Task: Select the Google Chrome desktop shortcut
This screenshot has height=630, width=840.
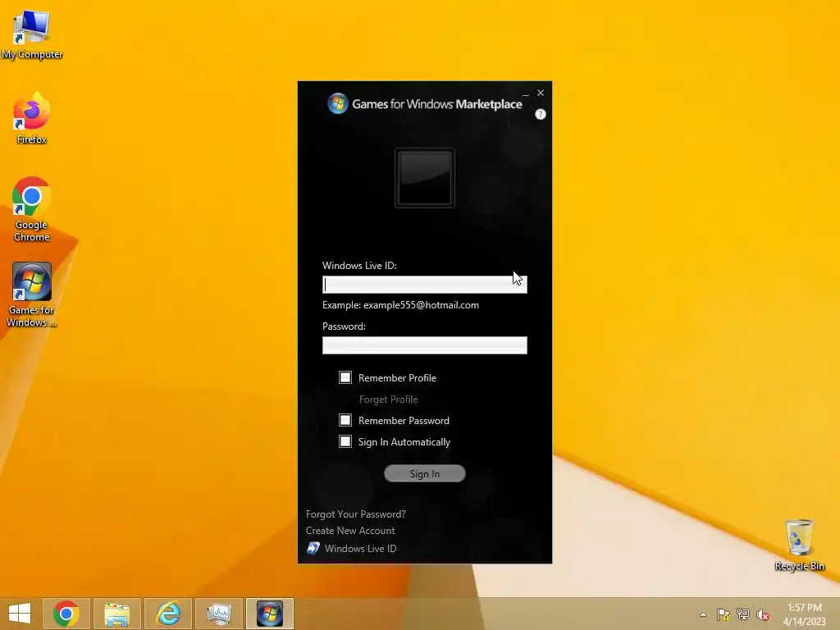Action: (32, 209)
